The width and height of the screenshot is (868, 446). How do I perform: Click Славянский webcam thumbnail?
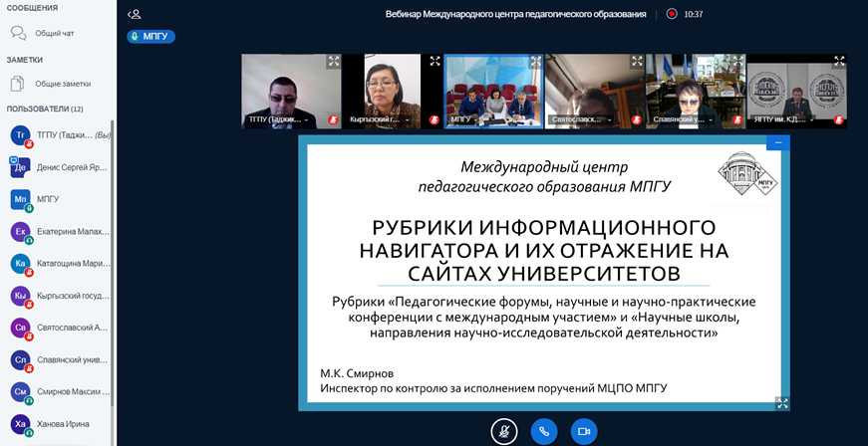696,92
